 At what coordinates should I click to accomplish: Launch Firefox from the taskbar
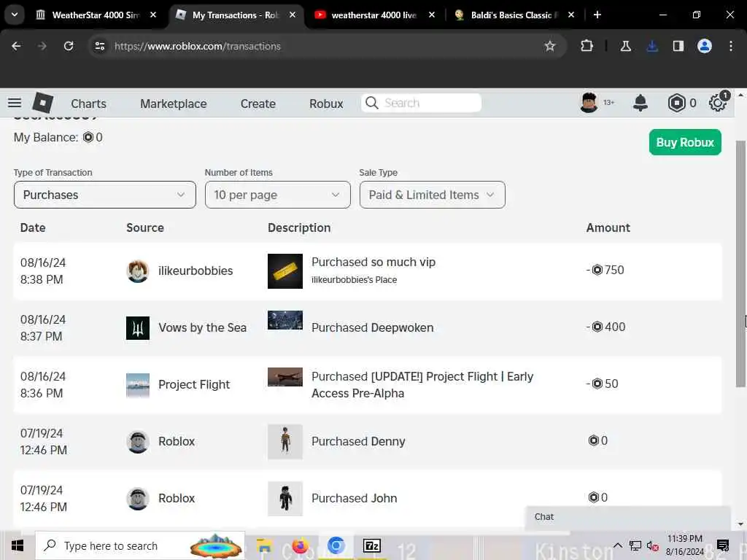click(300, 545)
